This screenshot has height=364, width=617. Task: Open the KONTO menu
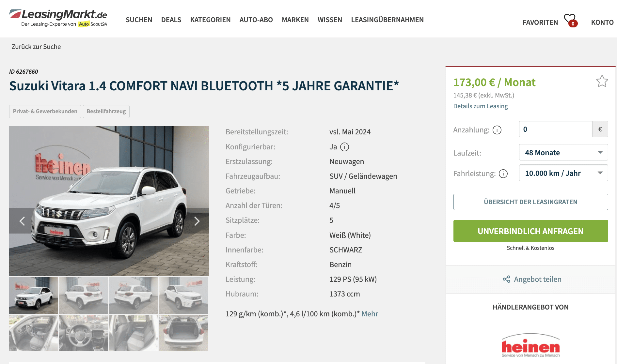(602, 23)
